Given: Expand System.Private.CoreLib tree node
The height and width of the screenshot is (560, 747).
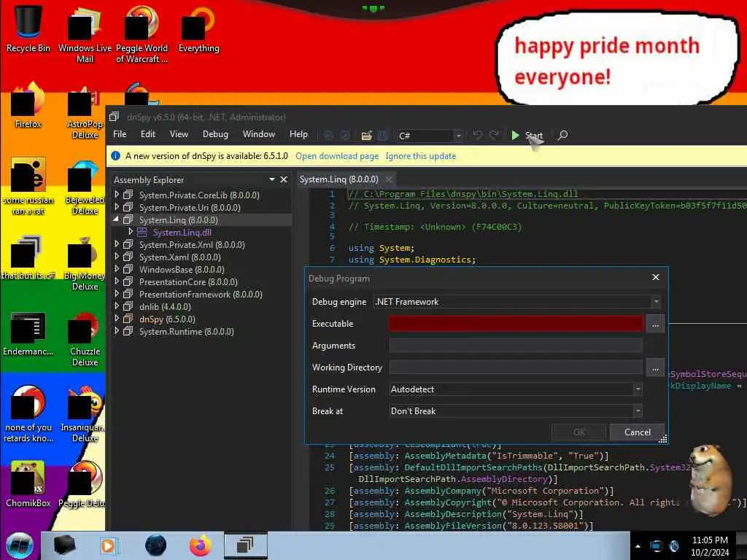Looking at the screenshot, I should point(117,195).
